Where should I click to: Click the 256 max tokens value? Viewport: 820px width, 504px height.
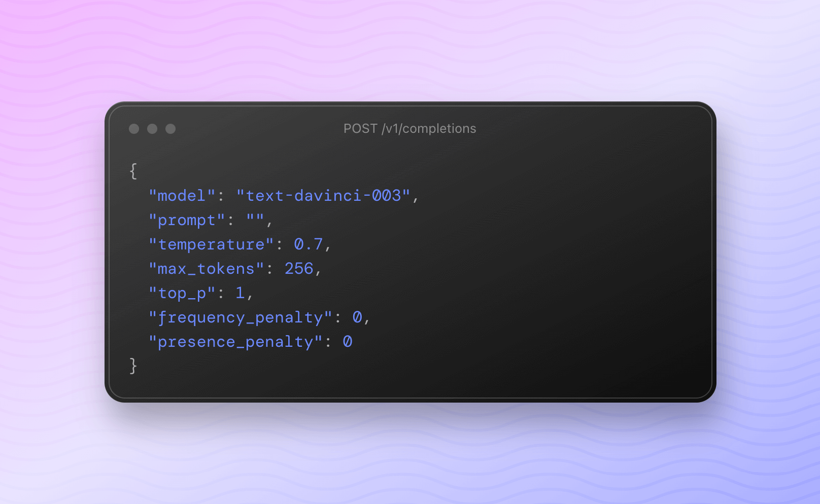299,269
